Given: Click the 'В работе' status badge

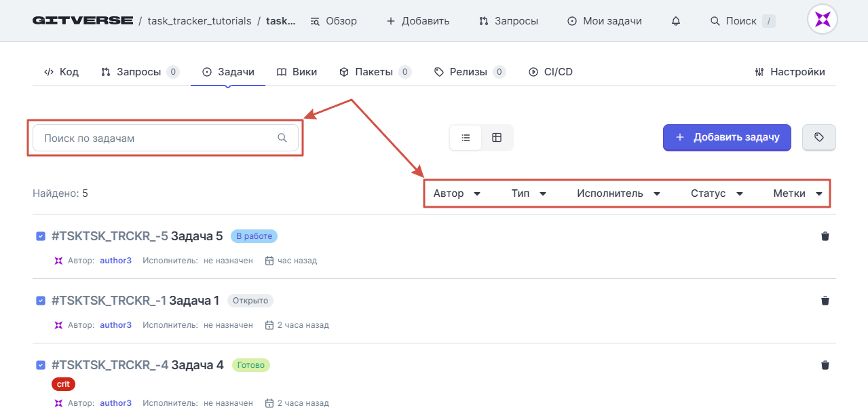Looking at the screenshot, I should pyautogui.click(x=254, y=236).
